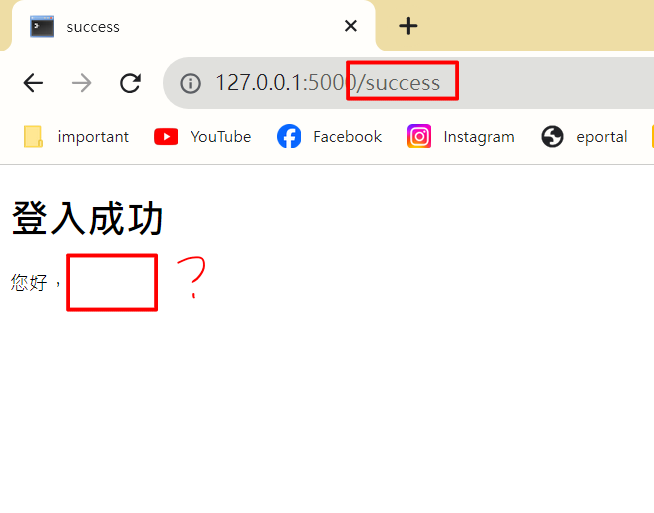
Task: Click the Facebook bookmark icon
Action: (289, 136)
